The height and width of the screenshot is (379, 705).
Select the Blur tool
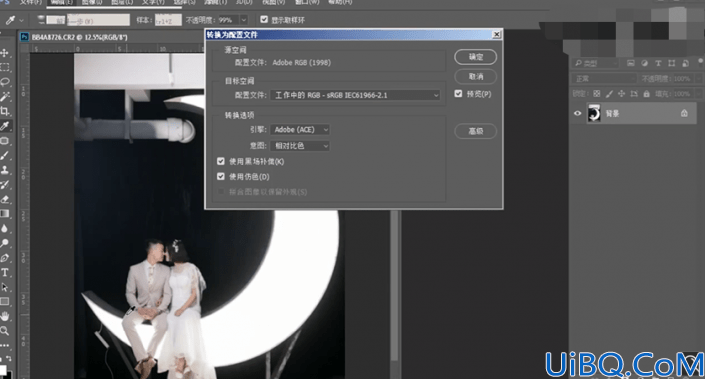5,228
